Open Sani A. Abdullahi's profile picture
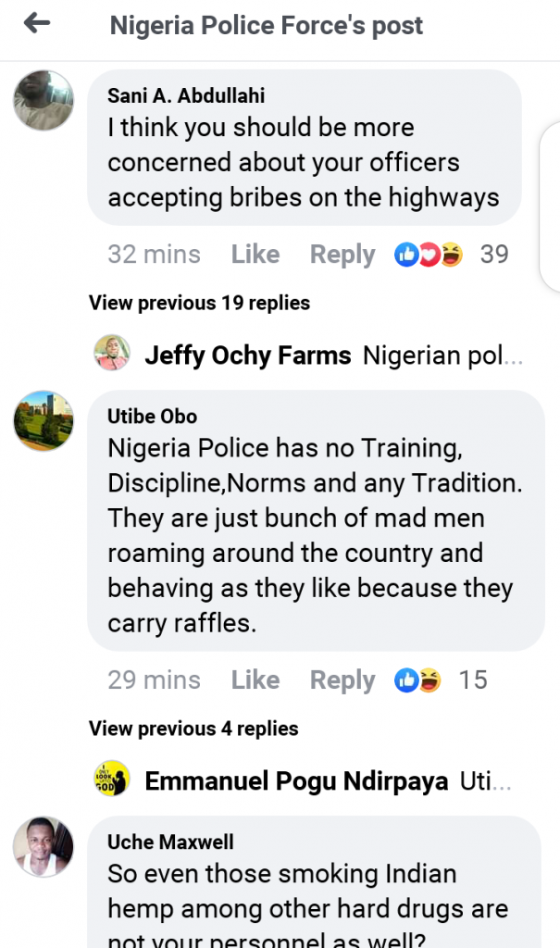This screenshot has width=560, height=948. tap(44, 100)
